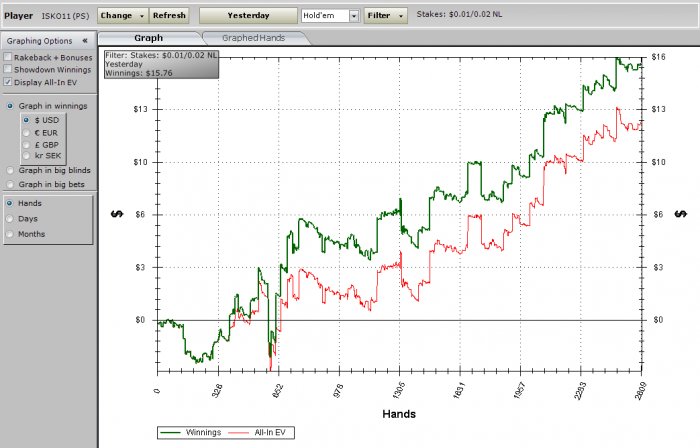Select Months x-axis option
The image size is (700, 448).
coord(9,234)
